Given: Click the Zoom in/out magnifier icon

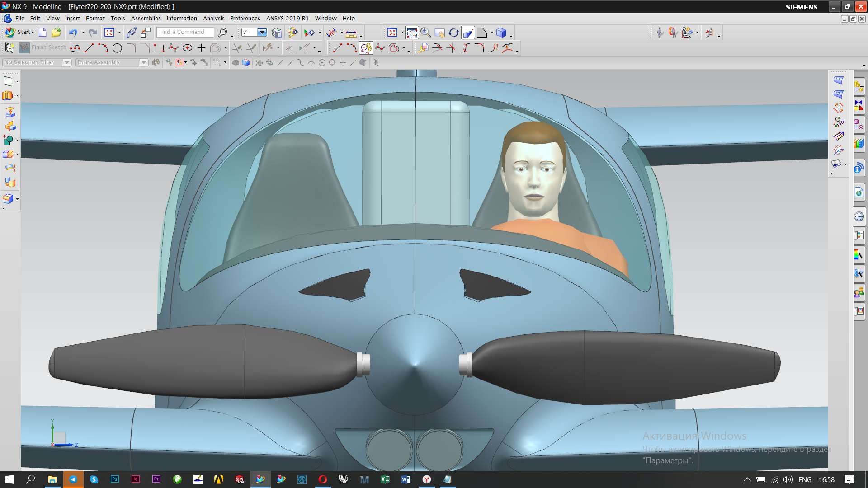Looking at the screenshot, I should tap(425, 33).
